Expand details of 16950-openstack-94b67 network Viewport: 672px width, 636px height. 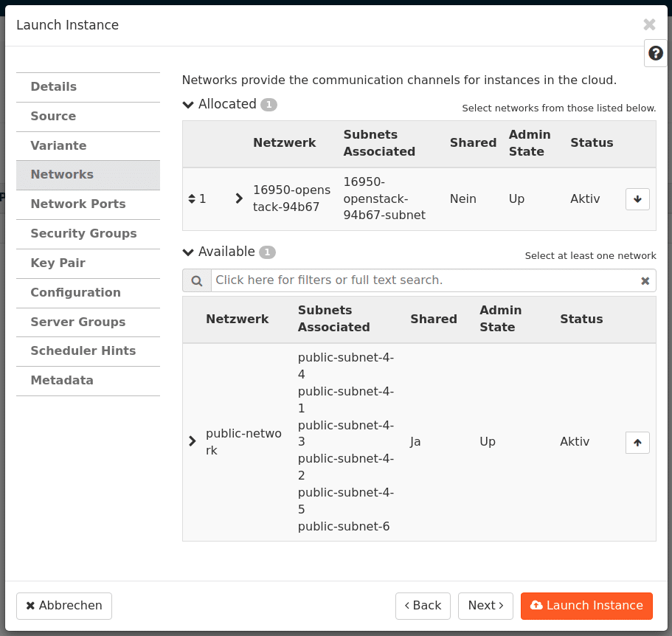239,198
